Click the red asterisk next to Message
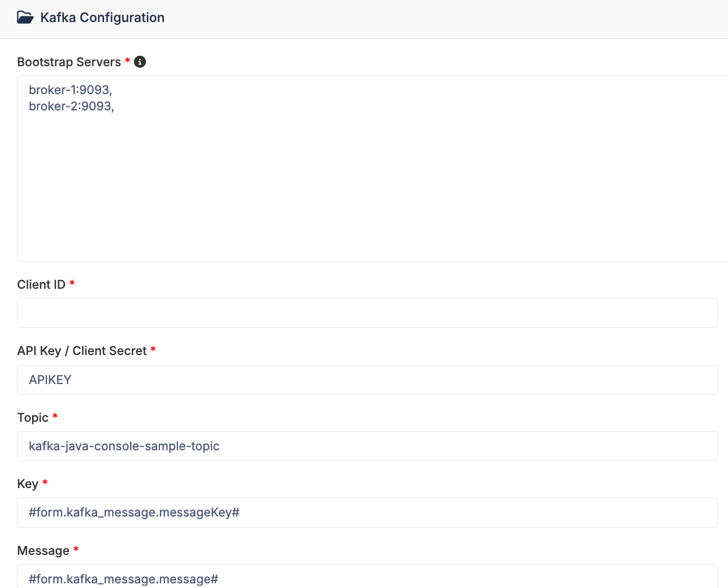The image size is (728, 588). pyautogui.click(x=76, y=549)
